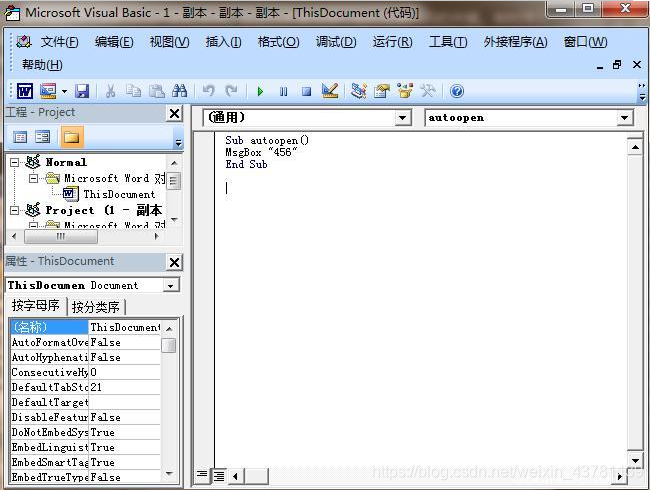653x490 pixels.
Task: Open the Toolbox toolbar icon
Action: (428, 91)
